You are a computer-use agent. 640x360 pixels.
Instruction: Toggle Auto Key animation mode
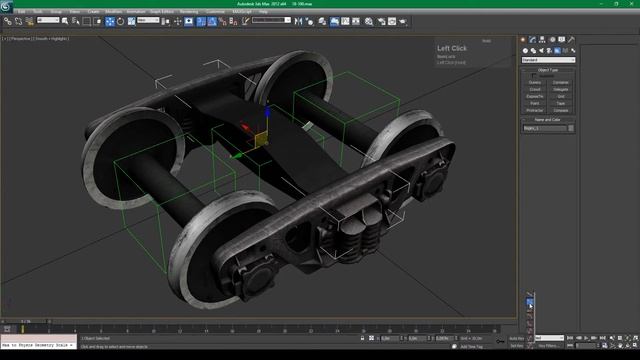[516, 338]
